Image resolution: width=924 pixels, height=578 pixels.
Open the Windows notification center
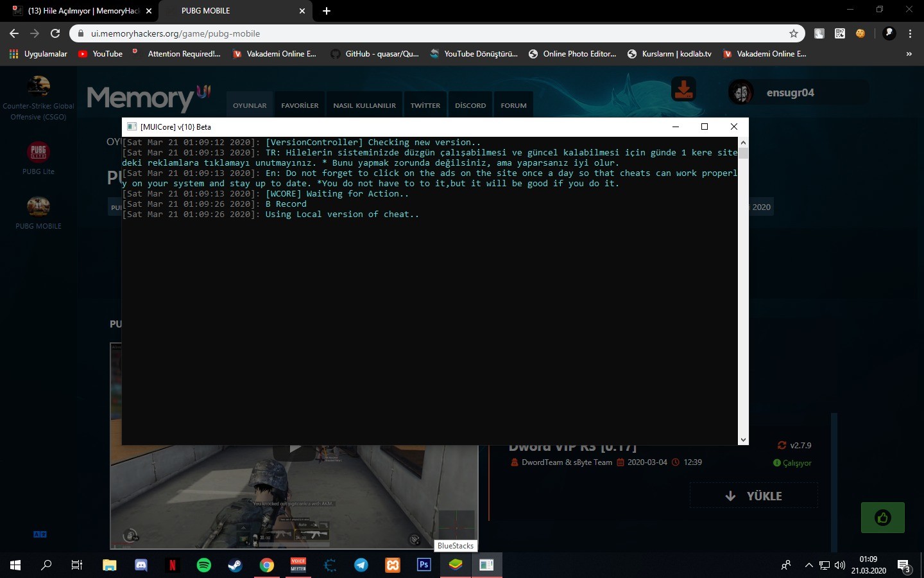[x=904, y=566]
